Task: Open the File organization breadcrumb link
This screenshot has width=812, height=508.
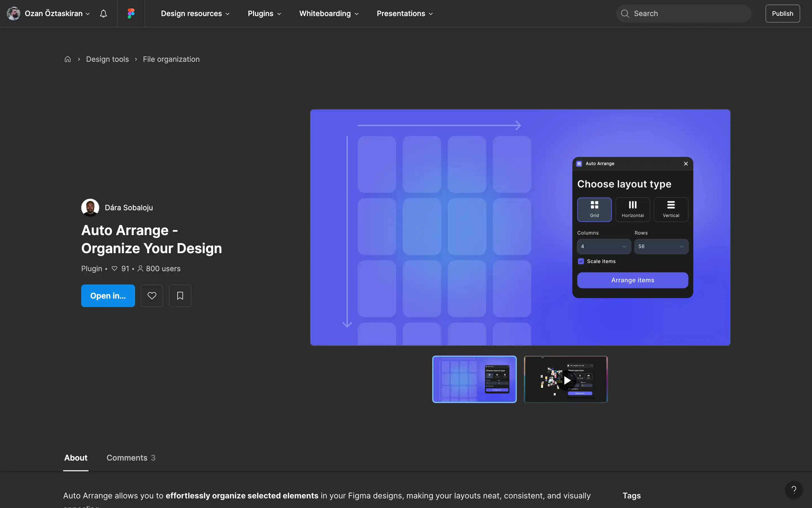Action: (171, 59)
